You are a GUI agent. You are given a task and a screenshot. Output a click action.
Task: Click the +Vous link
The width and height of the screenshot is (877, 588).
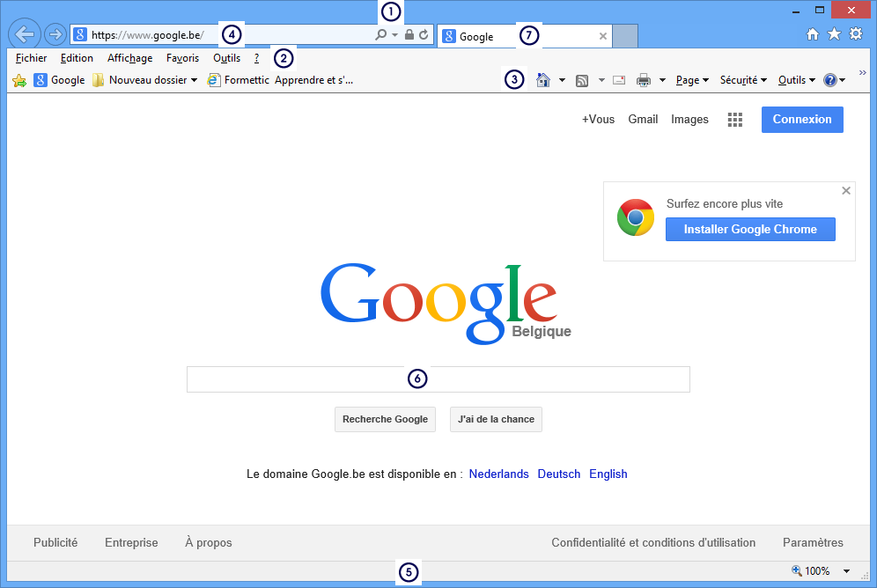(x=598, y=119)
